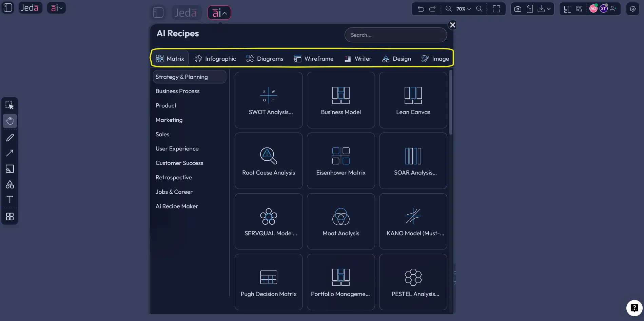Click the zoom in magnifier
Screen dimensions: 644x321
tap(448, 9)
